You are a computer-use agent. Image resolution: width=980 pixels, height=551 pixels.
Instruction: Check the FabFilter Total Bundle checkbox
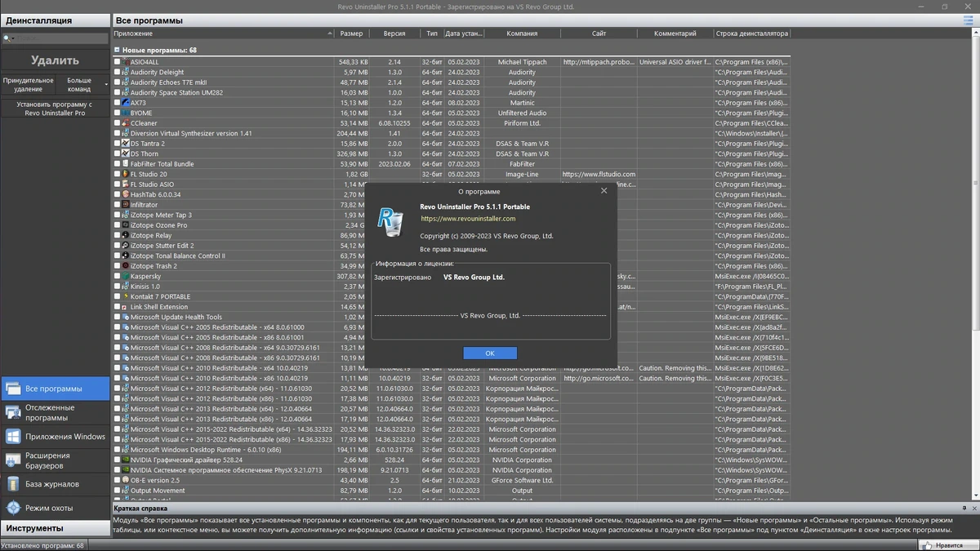(117, 164)
